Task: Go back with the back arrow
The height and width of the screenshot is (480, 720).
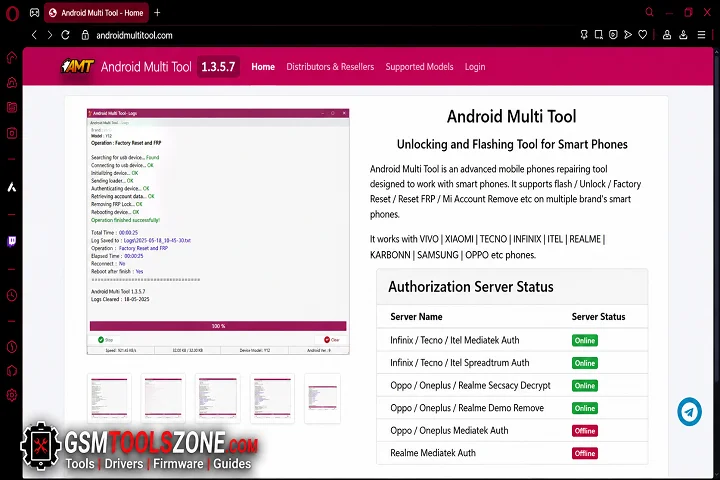Action: (34, 35)
